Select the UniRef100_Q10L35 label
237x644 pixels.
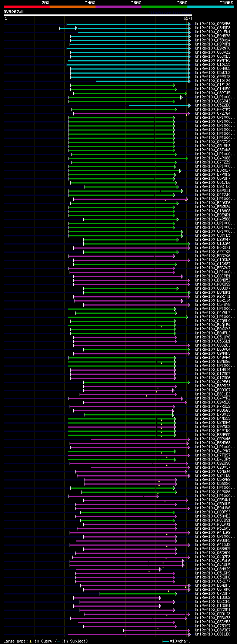click(213, 65)
